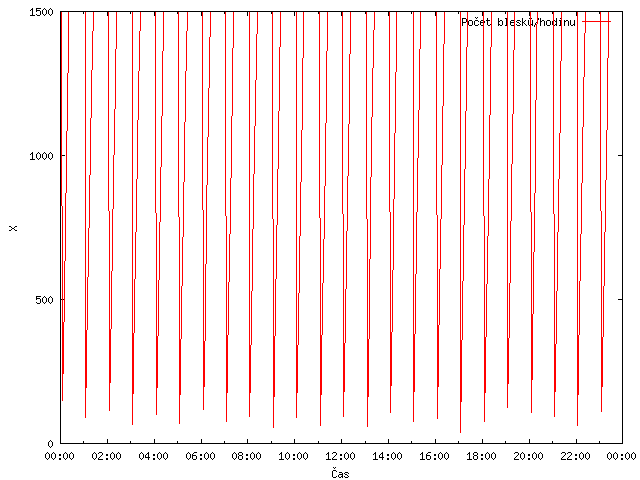Click the y-axis title 'X'
Screen dimensions: 640x480
(x=13, y=228)
